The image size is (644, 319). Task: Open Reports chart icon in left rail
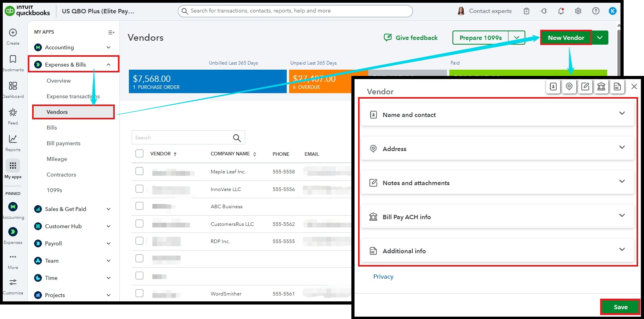(x=13, y=139)
